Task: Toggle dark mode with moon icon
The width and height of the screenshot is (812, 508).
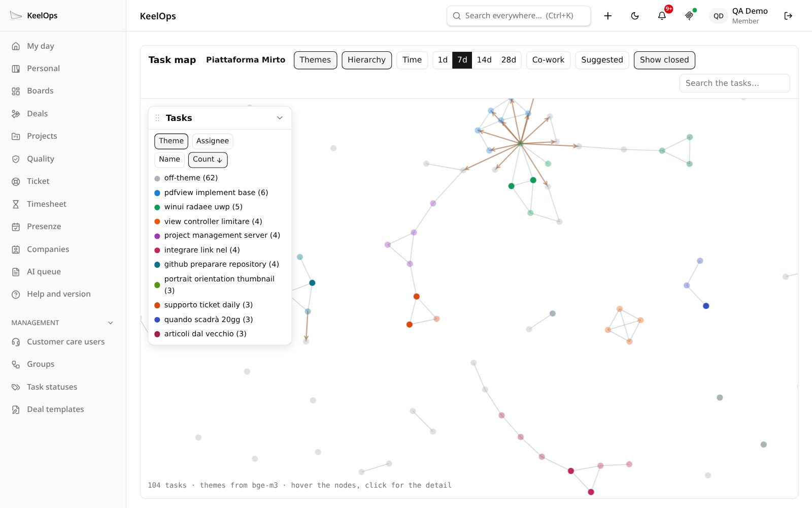Action: click(x=635, y=16)
